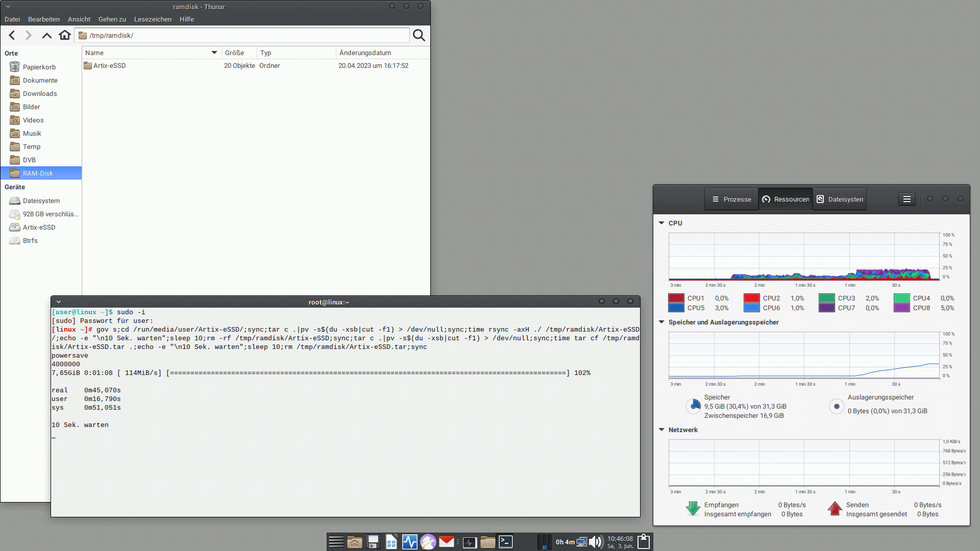This screenshot has width=980, height=551.
Task: Click the Thunar back navigation arrow
Action: click(x=12, y=35)
